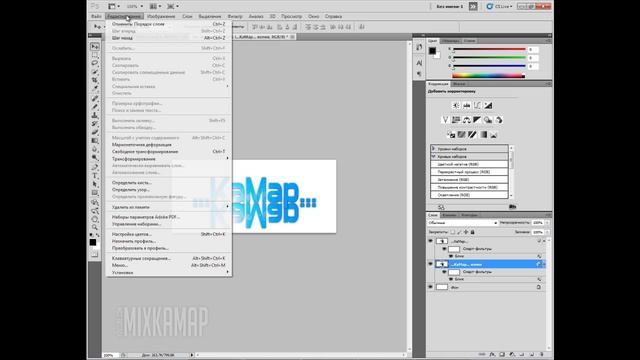Switch to the Маски tab

pos(459,84)
